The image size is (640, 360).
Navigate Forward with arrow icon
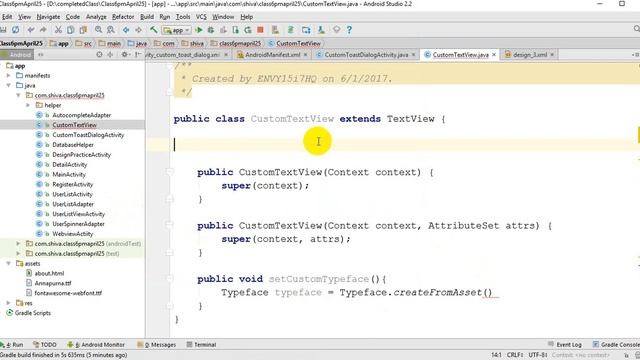[138, 30]
